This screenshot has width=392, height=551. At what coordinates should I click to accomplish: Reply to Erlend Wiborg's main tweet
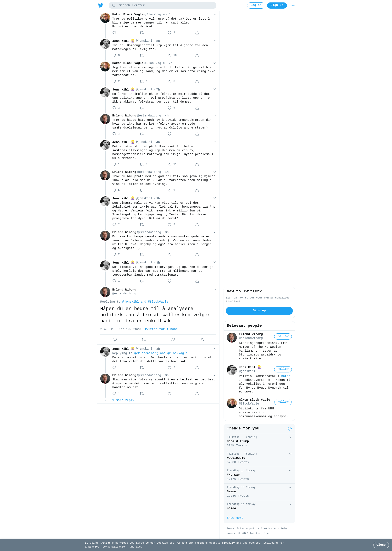click(115, 339)
